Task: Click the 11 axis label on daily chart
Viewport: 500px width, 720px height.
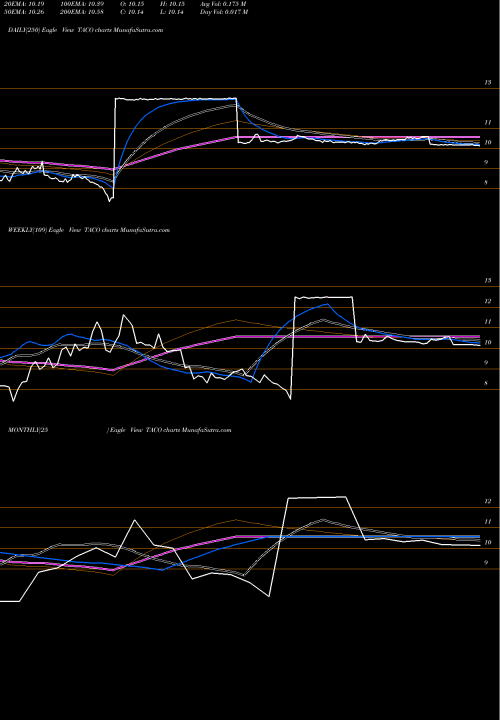Action: [488, 123]
